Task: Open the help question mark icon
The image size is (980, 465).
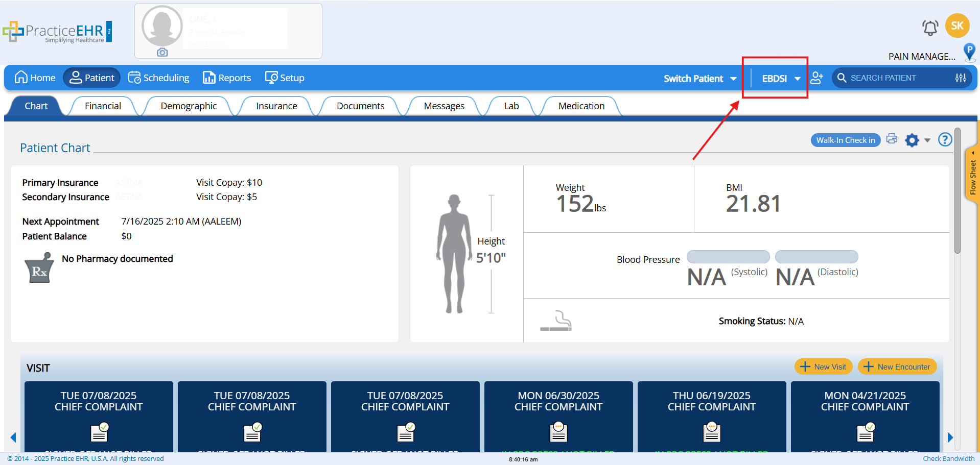Action: point(945,139)
